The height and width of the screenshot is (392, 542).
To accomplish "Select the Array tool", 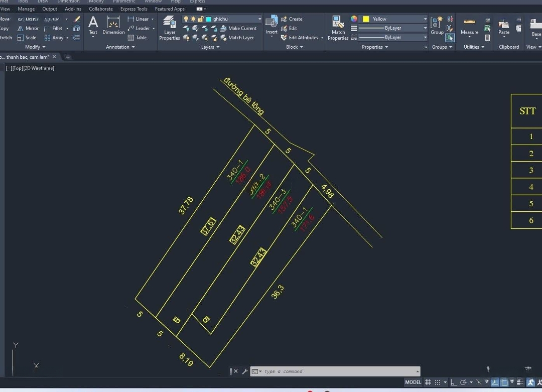I will pyautogui.click(x=54, y=38).
